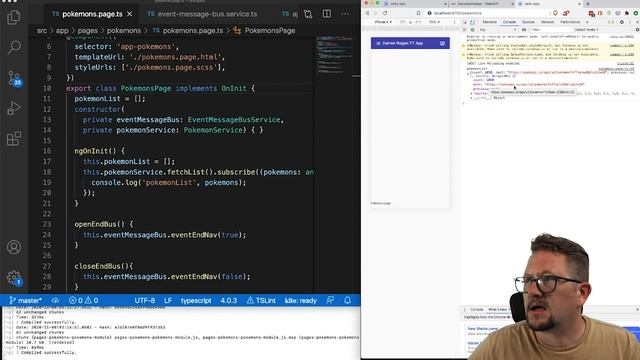Change the LF end of line sequence
This screenshot has width=640, height=360.
click(x=168, y=300)
